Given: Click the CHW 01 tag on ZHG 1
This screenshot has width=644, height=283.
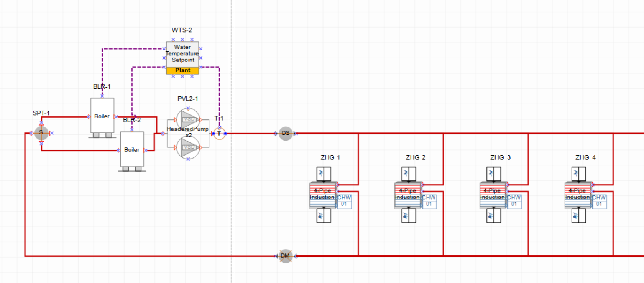Looking at the screenshot, I should click(x=344, y=201).
